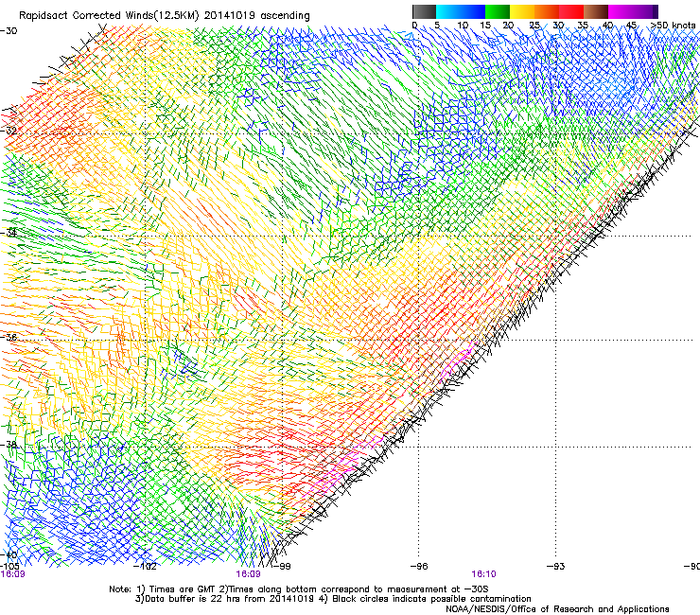Viewport: 700px width, 615px height.
Task: Click the -38 latitude axis label
Action: point(9,445)
